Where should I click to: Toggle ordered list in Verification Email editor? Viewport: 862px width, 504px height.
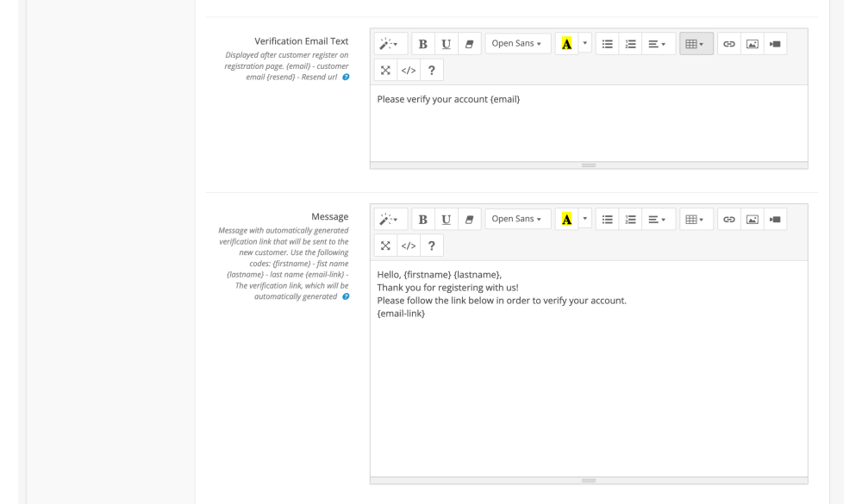click(x=630, y=44)
